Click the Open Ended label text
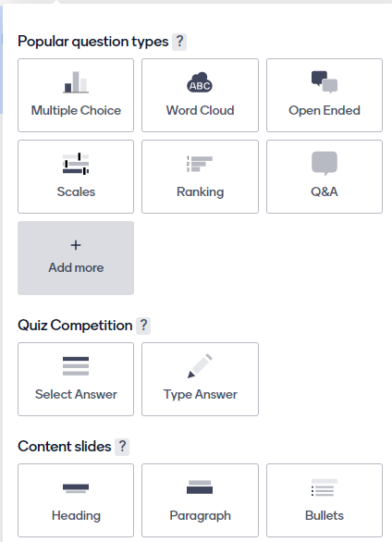Image resolution: width=392 pixels, height=542 pixels. click(x=325, y=111)
